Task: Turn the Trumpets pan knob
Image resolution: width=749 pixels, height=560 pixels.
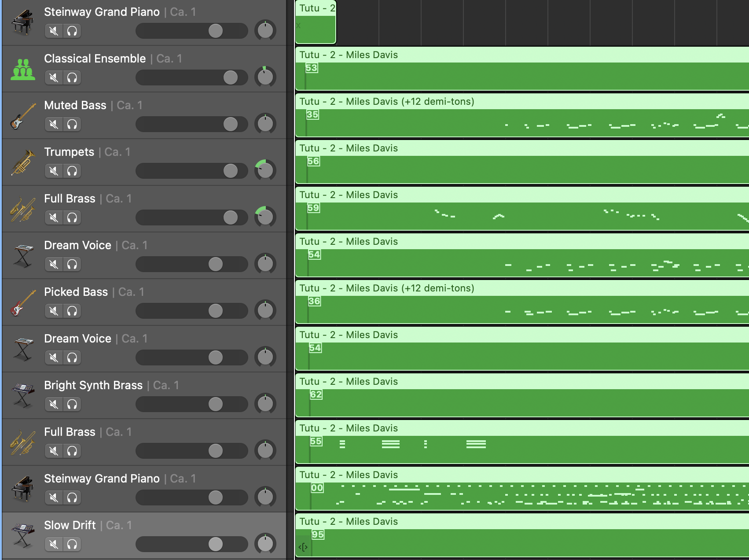Action: pos(264,169)
